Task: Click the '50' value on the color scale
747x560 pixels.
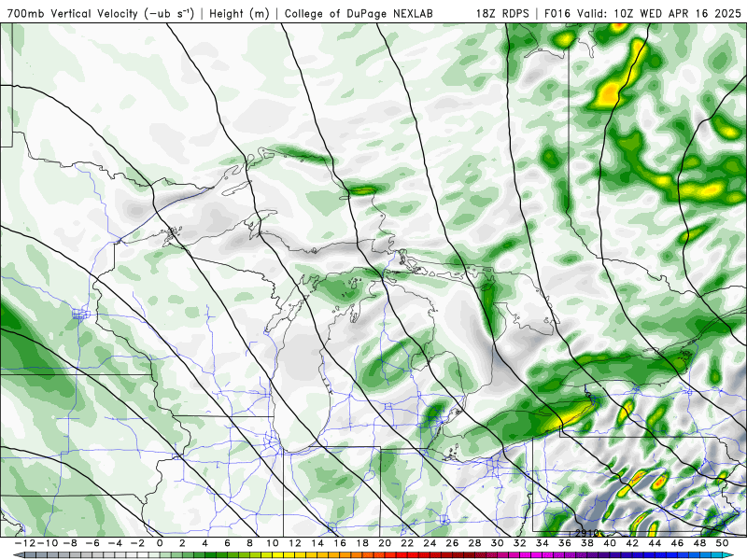Action: pos(722,543)
